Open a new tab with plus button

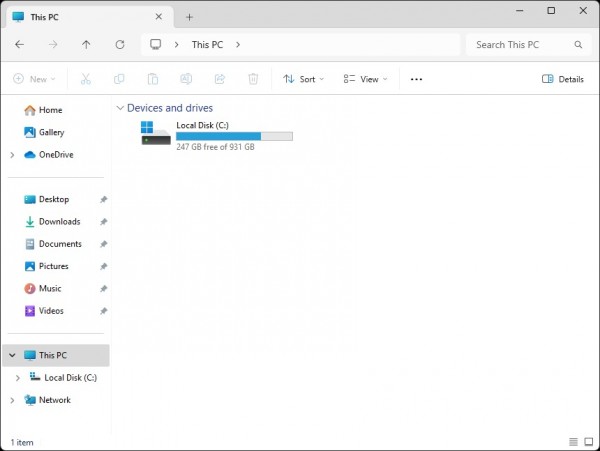pos(189,17)
